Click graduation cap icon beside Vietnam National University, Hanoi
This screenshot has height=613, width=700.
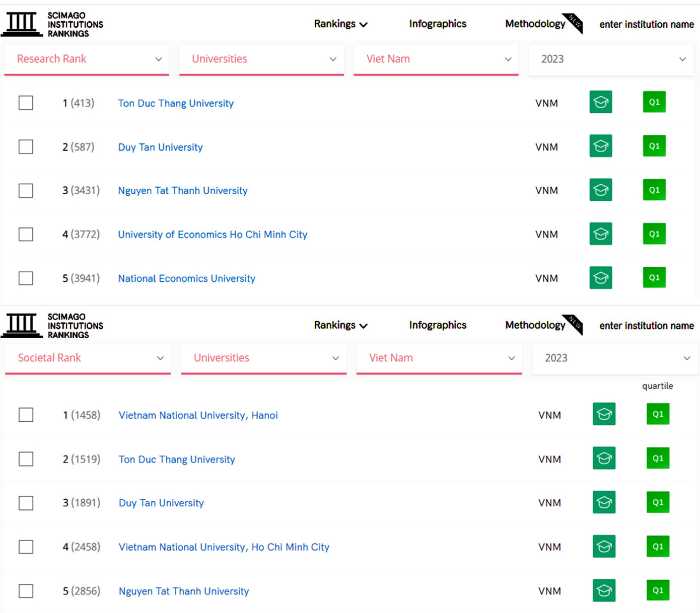[x=604, y=414]
